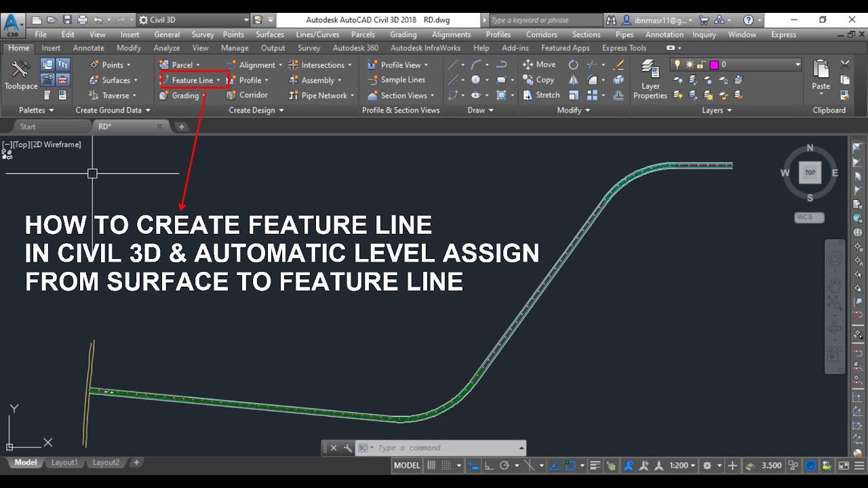Select the Move tool

point(540,64)
